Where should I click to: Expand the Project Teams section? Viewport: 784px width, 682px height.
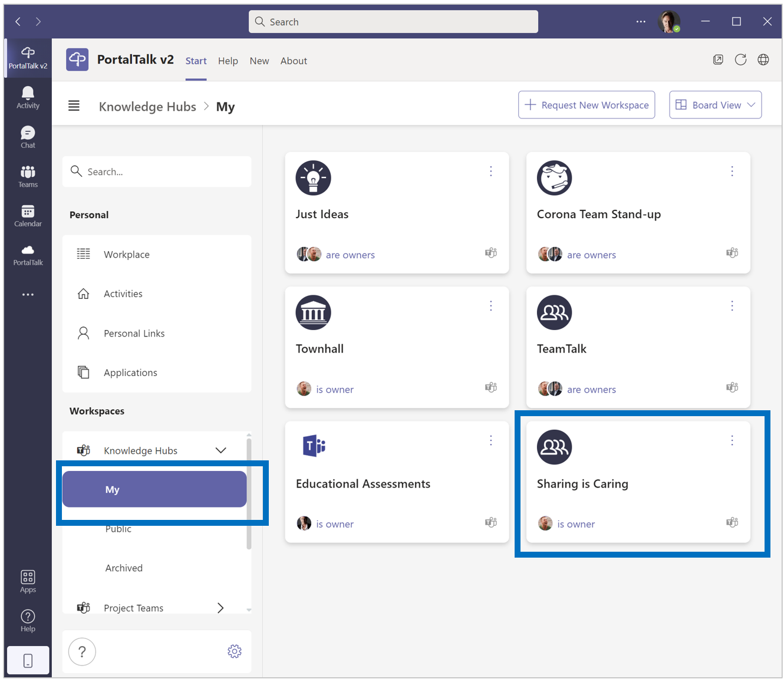click(x=220, y=608)
